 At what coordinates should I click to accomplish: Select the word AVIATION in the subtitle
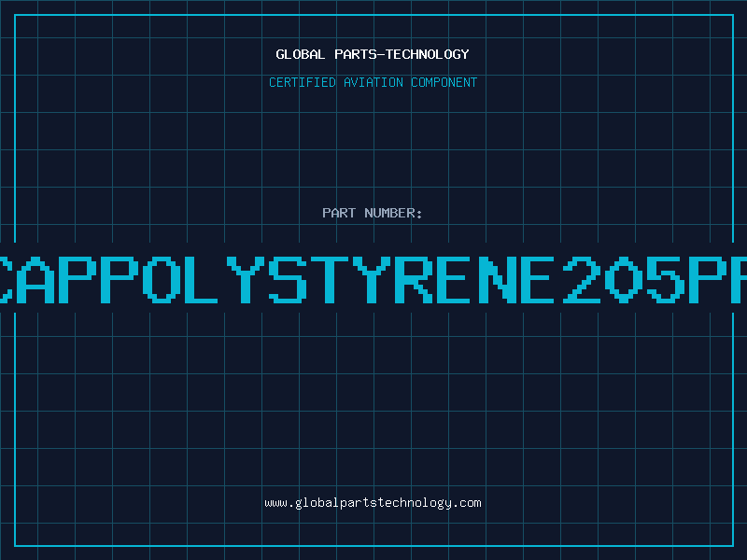tap(373, 82)
